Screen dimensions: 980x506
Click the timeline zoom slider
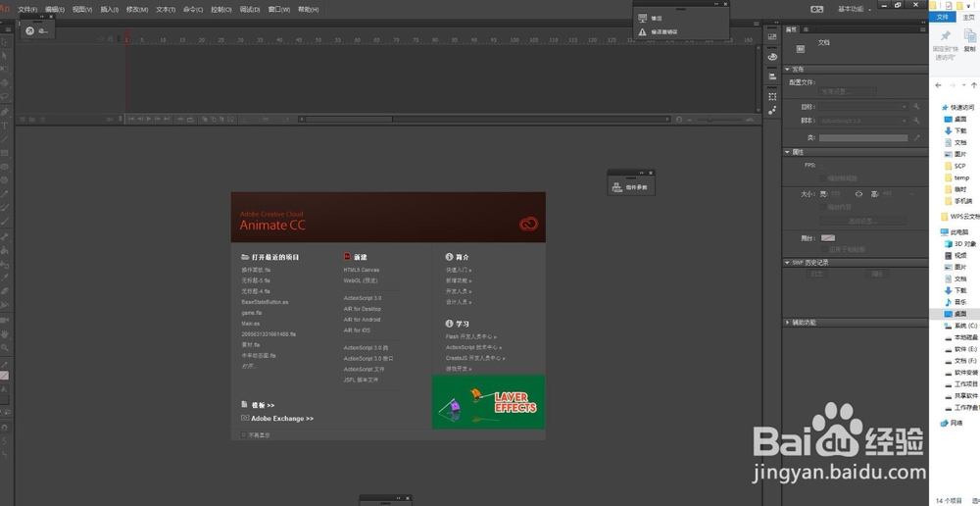(x=719, y=120)
